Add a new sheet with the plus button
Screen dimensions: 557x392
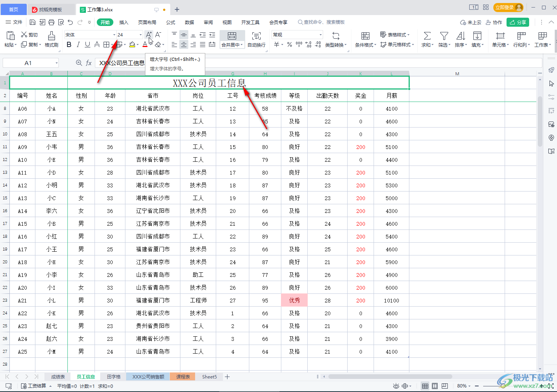227,377
